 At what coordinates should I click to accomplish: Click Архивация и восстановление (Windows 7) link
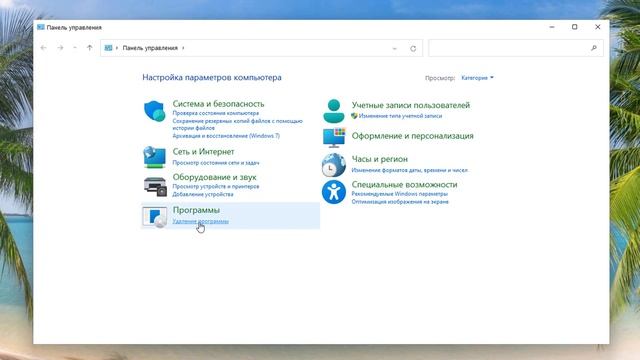(226, 136)
